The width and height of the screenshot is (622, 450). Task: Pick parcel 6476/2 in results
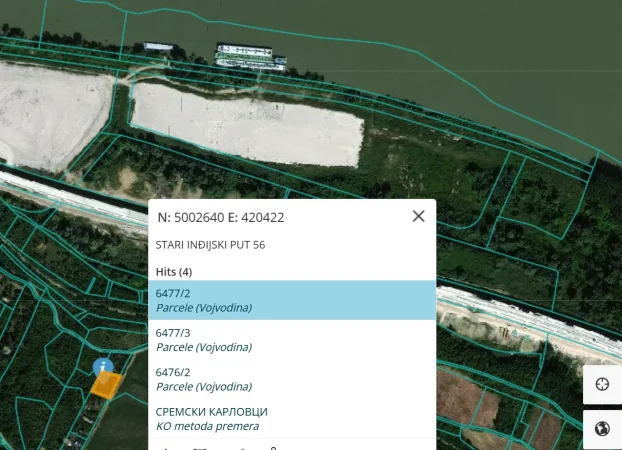click(x=295, y=379)
